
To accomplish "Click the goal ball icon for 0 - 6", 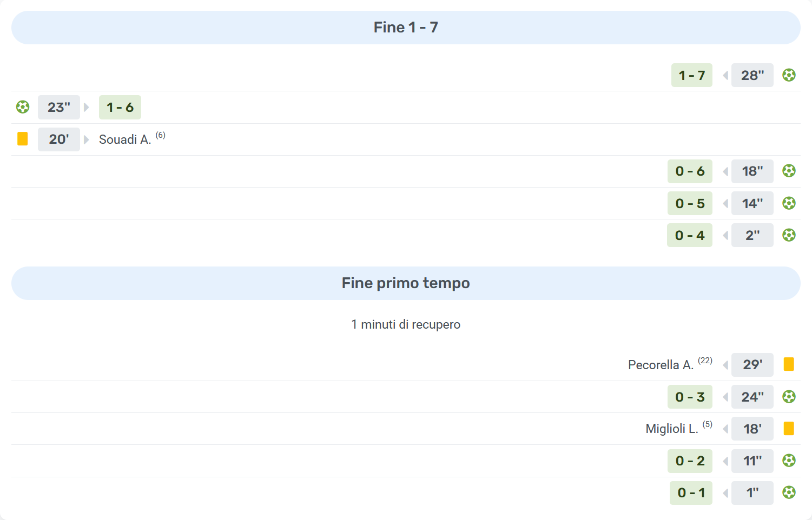I will point(789,171).
